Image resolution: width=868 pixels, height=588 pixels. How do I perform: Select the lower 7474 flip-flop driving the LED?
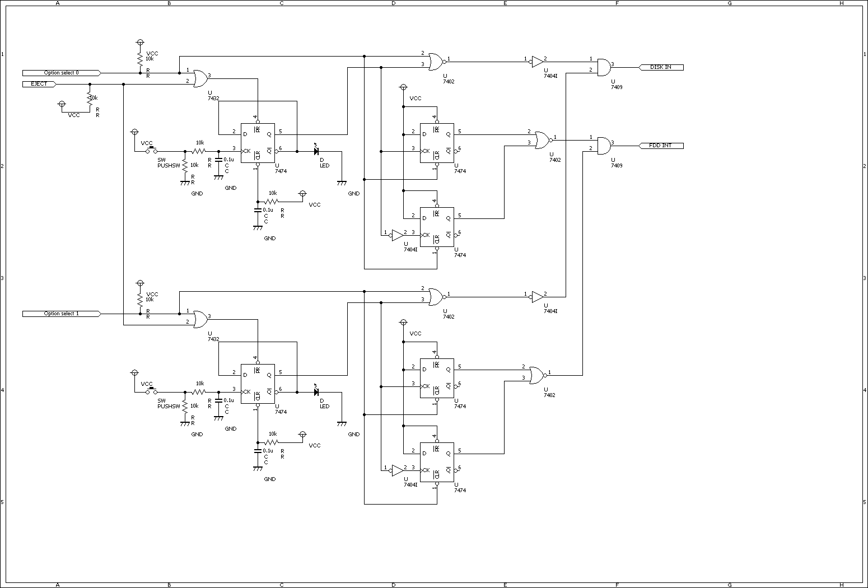click(258, 384)
